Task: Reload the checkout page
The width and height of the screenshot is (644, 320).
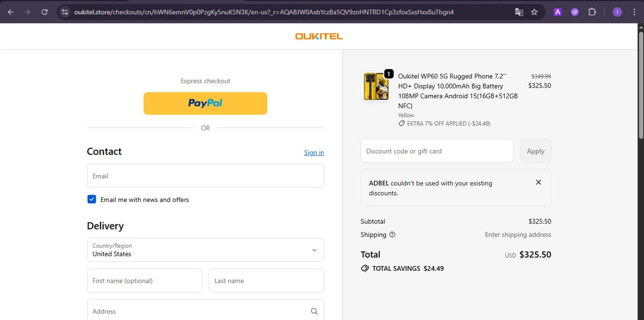Action: click(x=44, y=12)
